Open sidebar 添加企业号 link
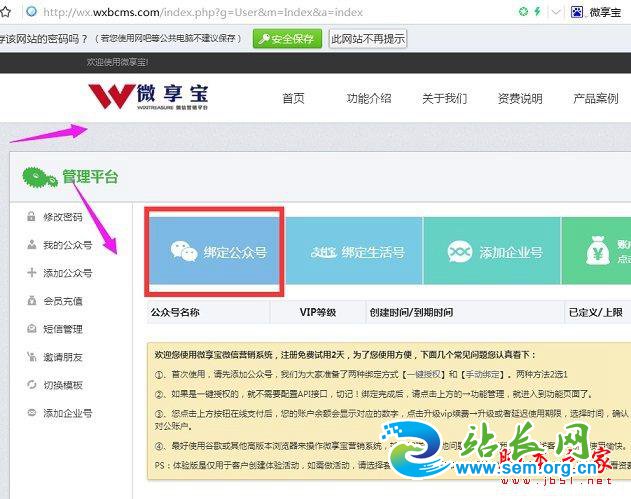631x499 pixels. [x=68, y=413]
